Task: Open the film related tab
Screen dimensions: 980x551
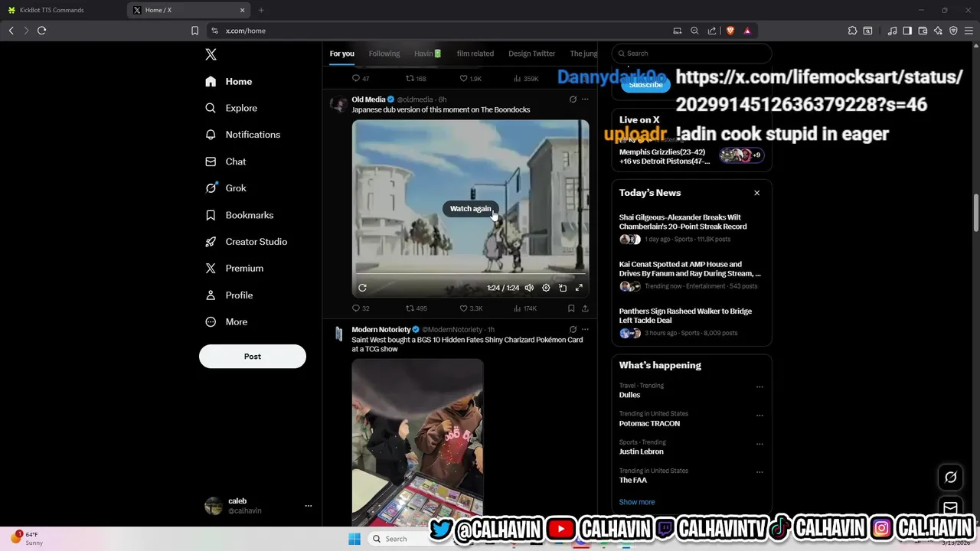Action: (x=475, y=54)
